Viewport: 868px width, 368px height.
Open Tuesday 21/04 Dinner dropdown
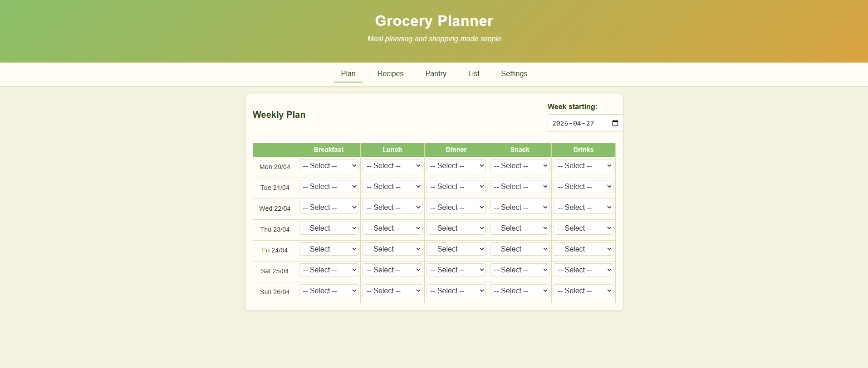click(x=456, y=187)
